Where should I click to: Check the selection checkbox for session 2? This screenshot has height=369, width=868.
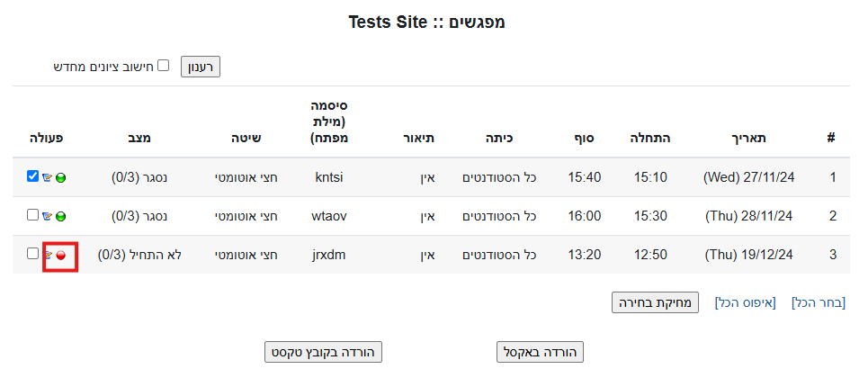click(x=33, y=215)
